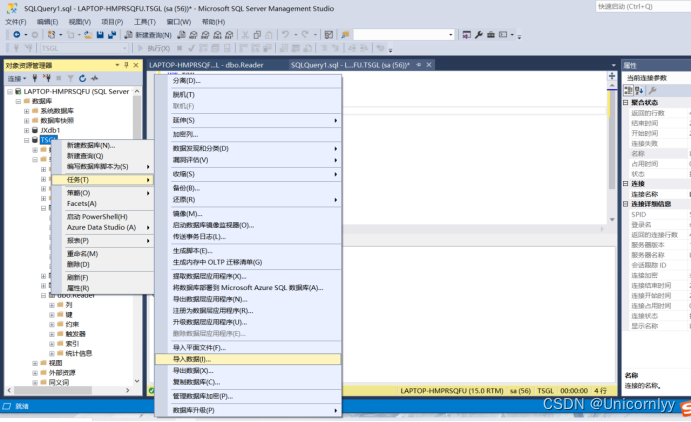This screenshot has width=691, height=422.
Task: Click the Alphabetical sort icon in Properties panel
Action: coord(639,90)
